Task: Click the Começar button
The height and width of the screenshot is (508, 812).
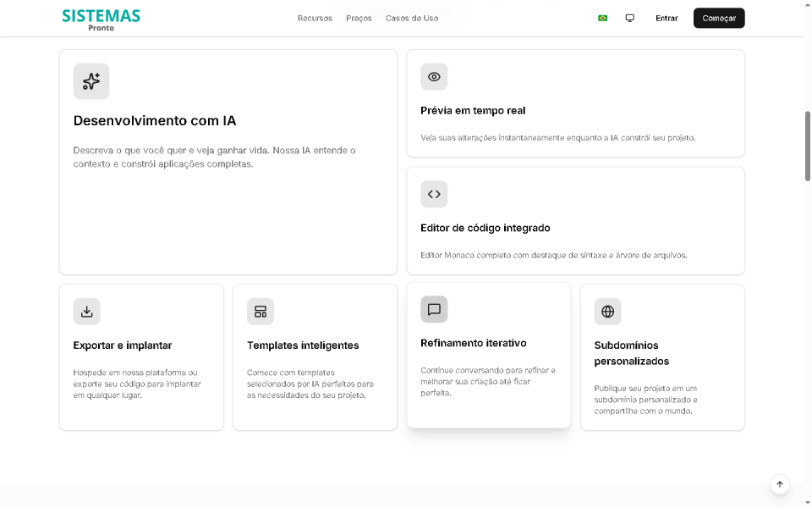Action: pyautogui.click(x=719, y=18)
